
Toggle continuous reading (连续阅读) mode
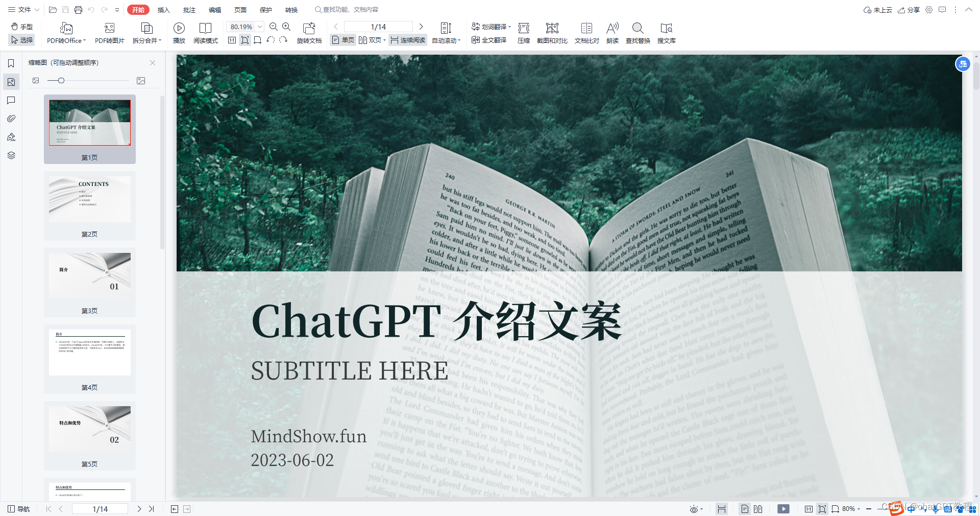pos(408,40)
